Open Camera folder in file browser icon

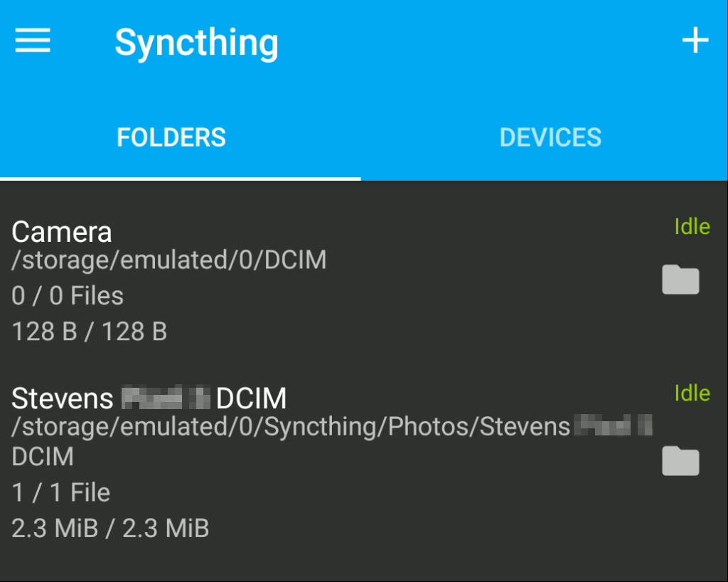coord(680,280)
